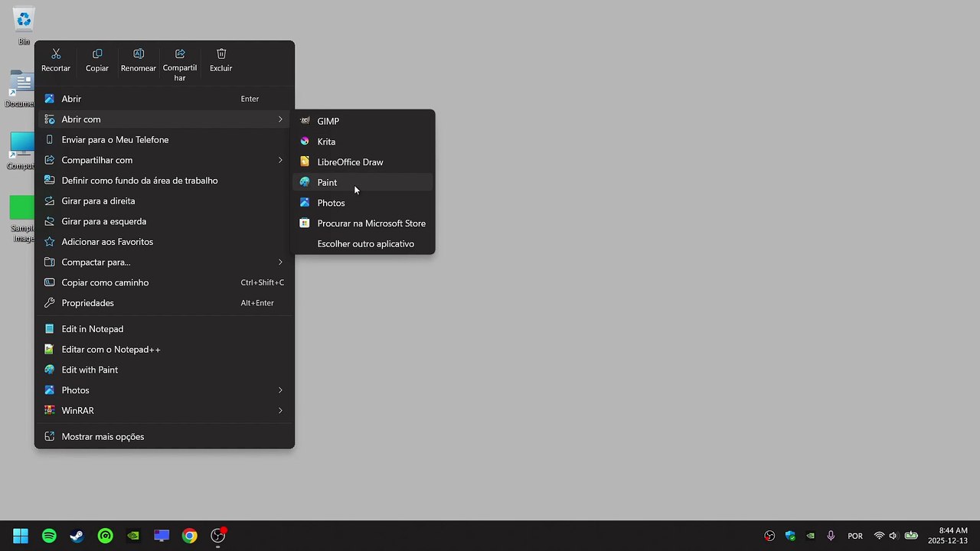Expand the WinRAR submenu arrow
Screen dimensions: 980x551
280,411
